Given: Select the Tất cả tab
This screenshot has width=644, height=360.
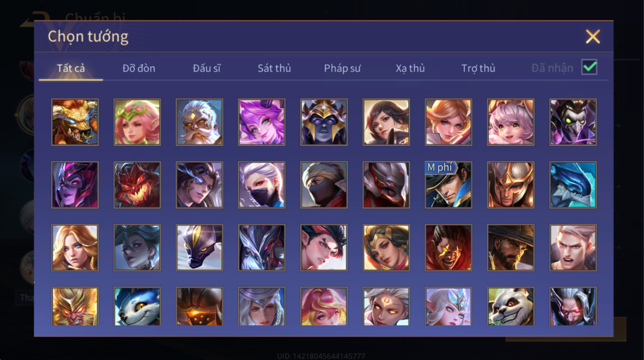Looking at the screenshot, I should (71, 68).
